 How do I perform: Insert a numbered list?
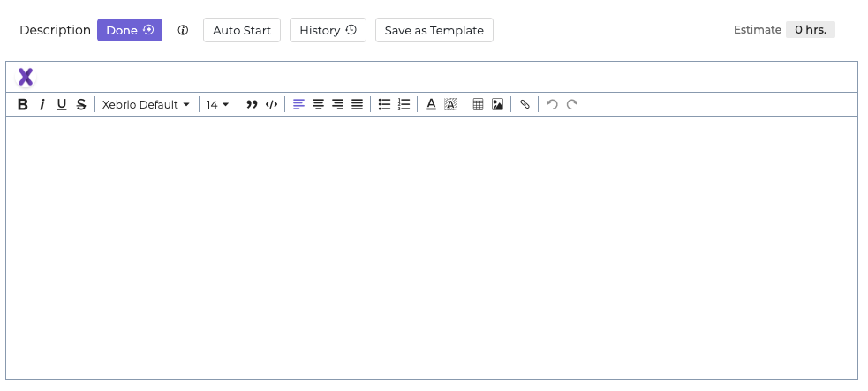[404, 104]
